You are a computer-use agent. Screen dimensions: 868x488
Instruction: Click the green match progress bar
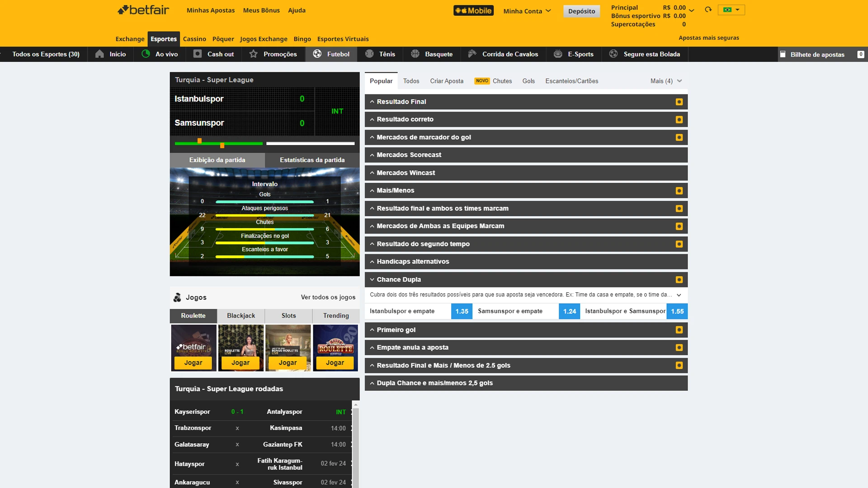(218, 143)
